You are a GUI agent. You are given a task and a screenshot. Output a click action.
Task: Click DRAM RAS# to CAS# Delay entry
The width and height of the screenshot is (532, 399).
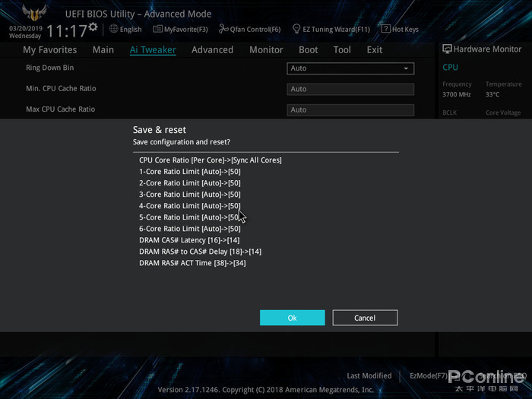tap(200, 252)
